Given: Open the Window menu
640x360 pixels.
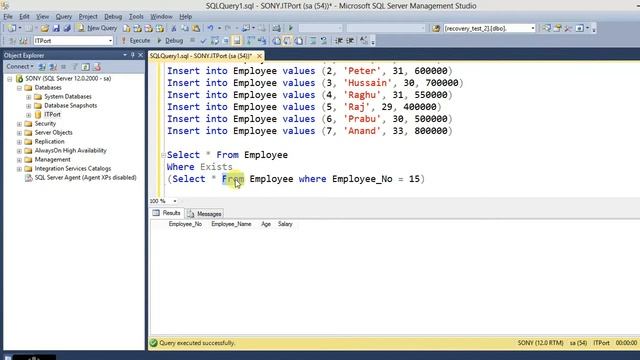Looking at the screenshot, I should 161,16.
